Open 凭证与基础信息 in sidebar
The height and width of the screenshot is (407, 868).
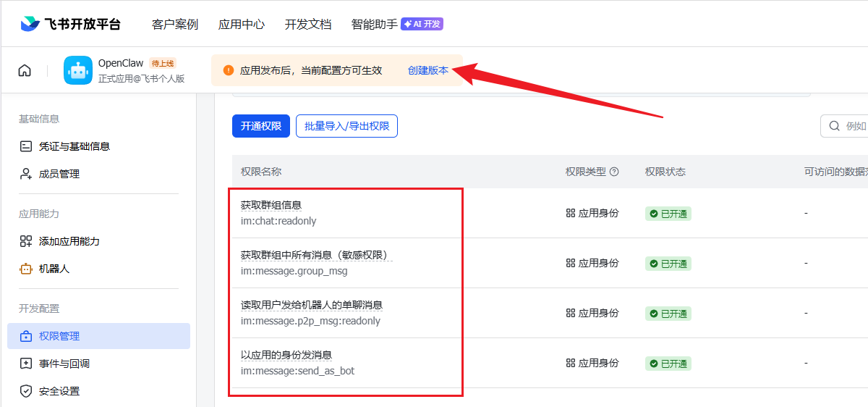[x=74, y=146]
